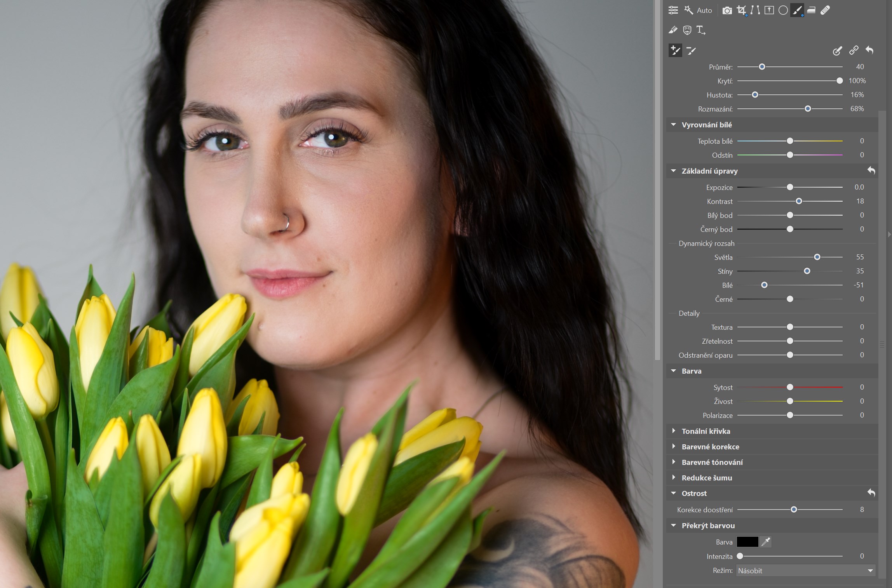The height and width of the screenshot is (588, 892).
Task: Select the Crop and rotate tool
Action: [741, 10]
